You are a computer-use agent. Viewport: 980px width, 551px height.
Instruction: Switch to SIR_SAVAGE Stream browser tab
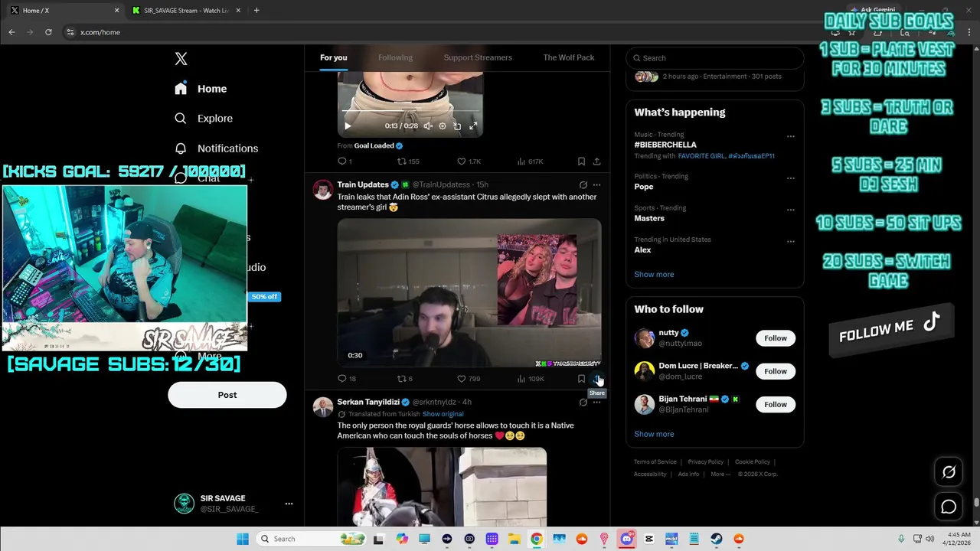click(x=186, y=11)
